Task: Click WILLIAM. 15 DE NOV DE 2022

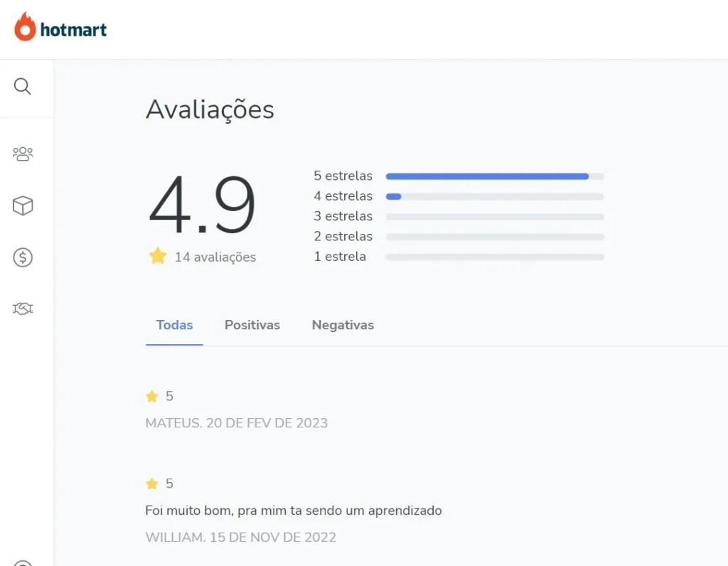Action: tap(240, 538)
